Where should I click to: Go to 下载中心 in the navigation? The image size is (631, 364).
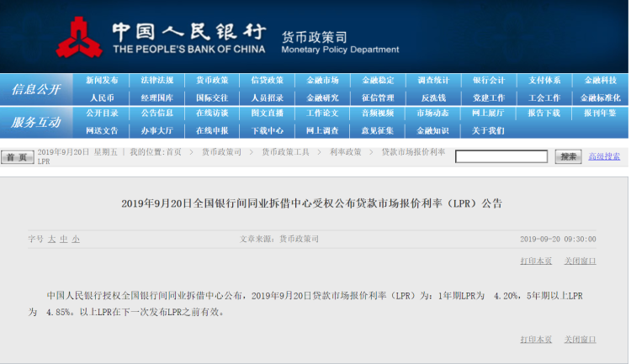268,130
